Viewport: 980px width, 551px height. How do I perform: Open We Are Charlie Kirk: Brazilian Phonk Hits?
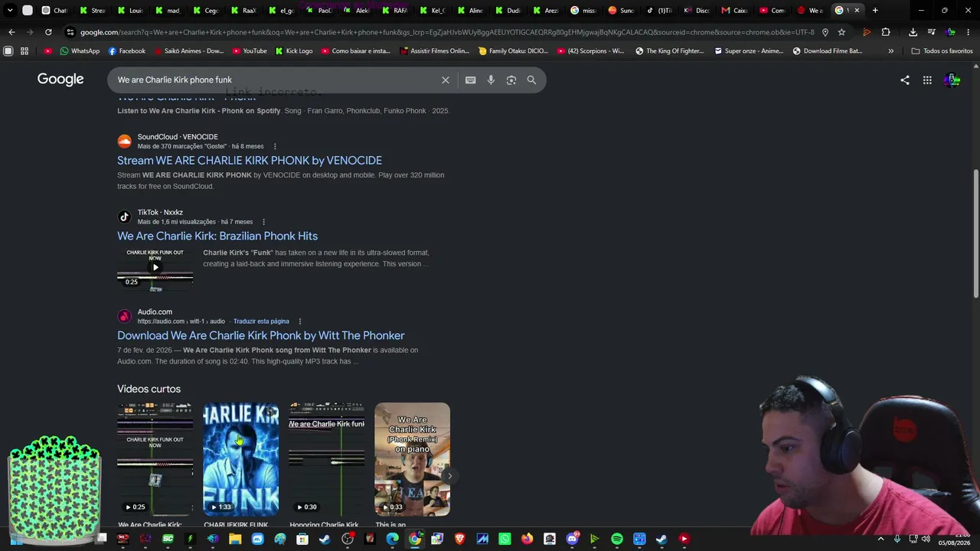click(x=217, y=236)
